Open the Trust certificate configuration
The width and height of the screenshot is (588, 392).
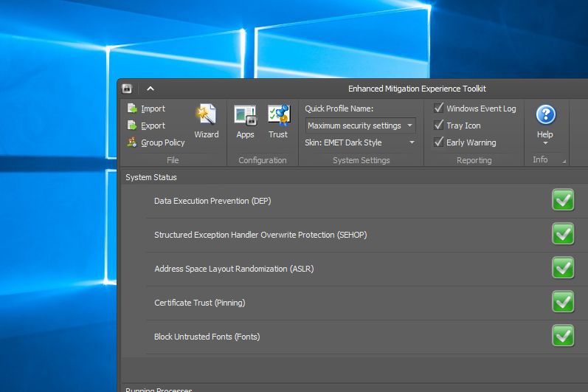point(278,122)
